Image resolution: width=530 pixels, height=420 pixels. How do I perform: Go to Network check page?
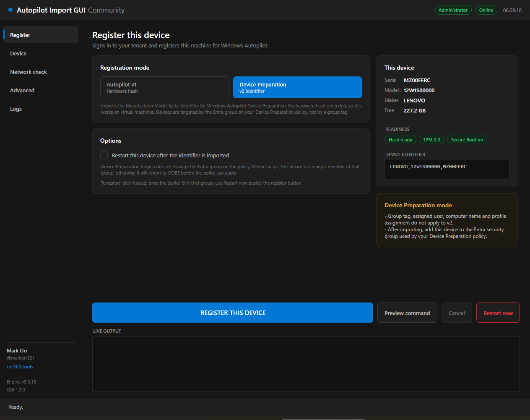pyautogui.click(x=41, y=72)
